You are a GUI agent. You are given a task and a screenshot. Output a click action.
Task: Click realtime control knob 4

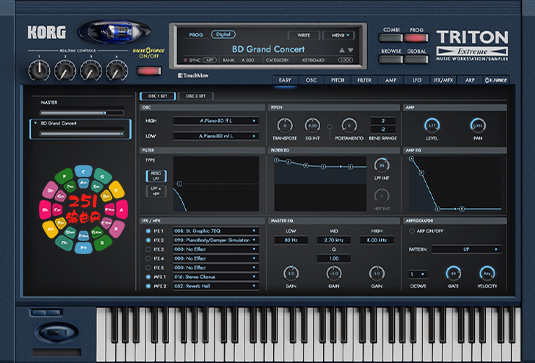pos(117,70)
